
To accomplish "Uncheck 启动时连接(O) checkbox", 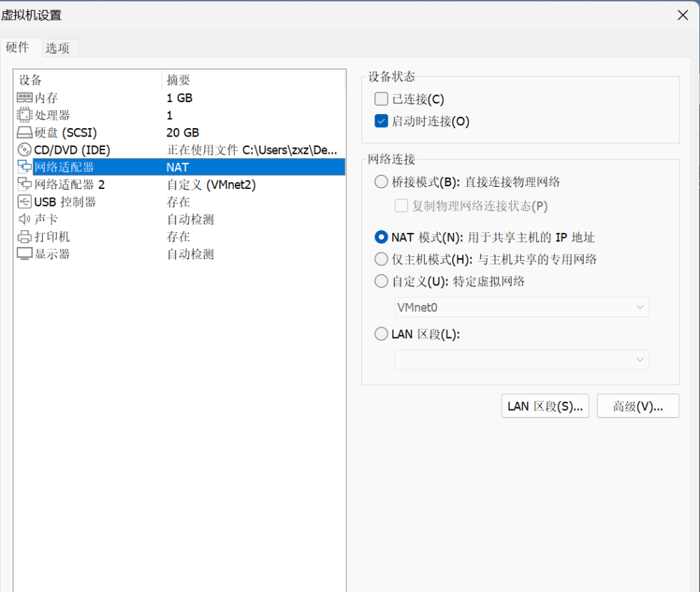I will 381,121.
